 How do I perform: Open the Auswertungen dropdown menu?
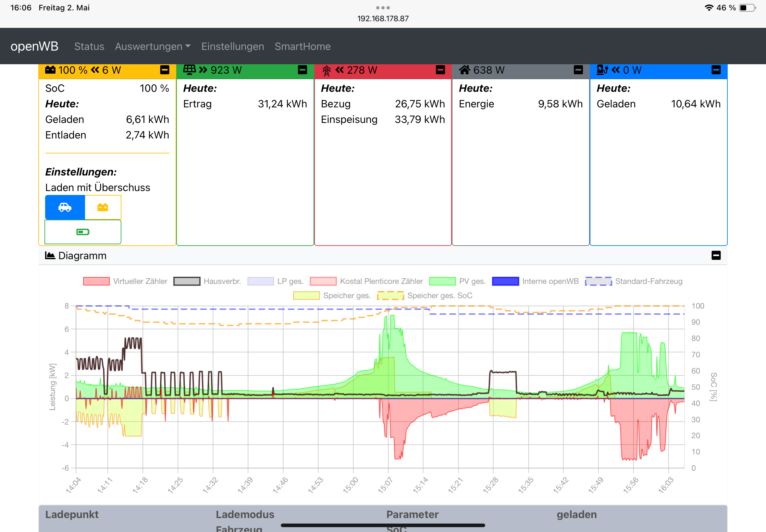click(x=153, y=46)
